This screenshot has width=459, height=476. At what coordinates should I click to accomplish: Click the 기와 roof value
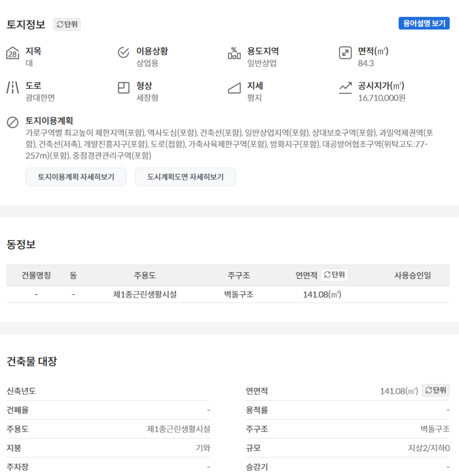[203, 448]
